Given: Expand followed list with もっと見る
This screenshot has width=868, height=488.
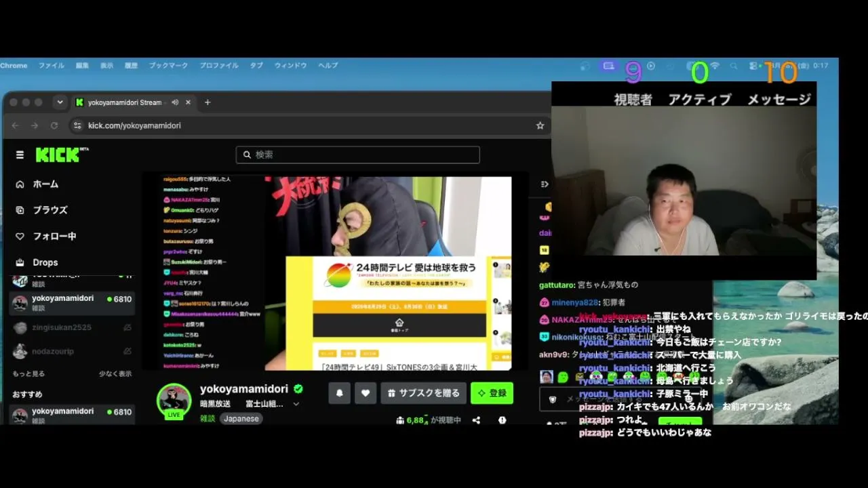Looking at the screenshot, I should click(28, 373).
